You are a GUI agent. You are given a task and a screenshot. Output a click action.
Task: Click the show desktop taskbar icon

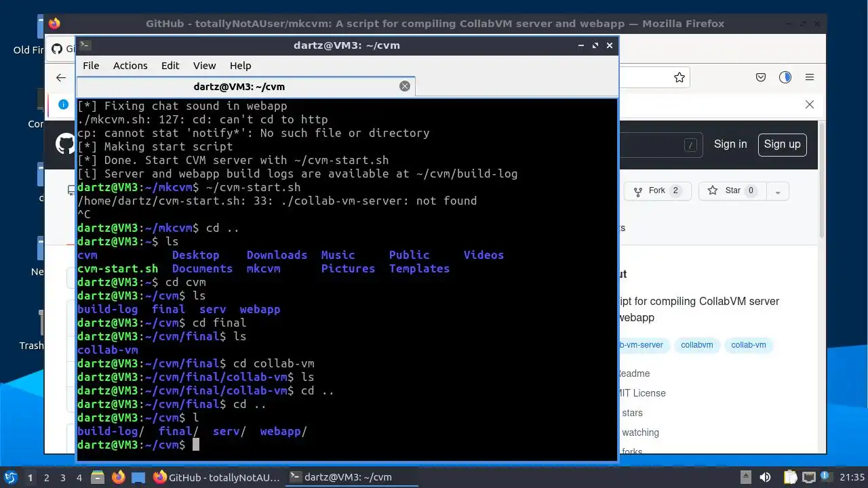click(138, 477)
